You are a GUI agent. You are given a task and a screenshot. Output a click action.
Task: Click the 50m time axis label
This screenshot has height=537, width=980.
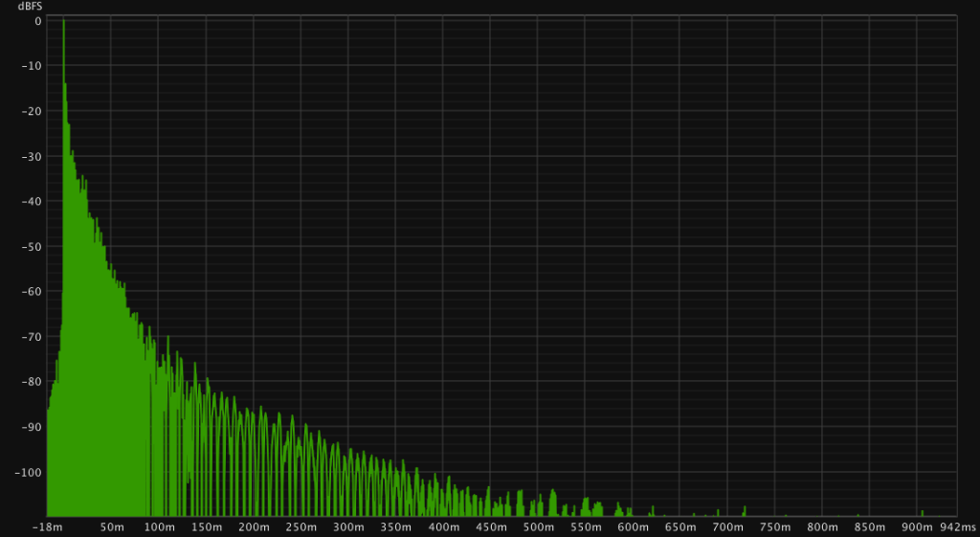(x=112, y=527)
